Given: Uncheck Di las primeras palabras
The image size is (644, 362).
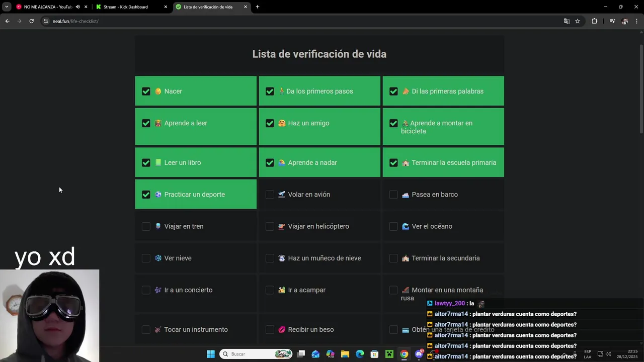Looking at the screenshot, I should 393,91.
